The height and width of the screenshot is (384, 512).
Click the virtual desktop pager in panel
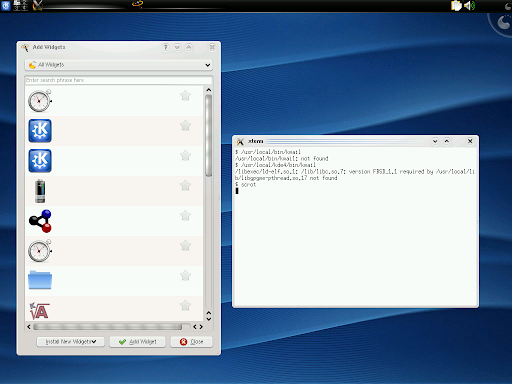[x=20, y=6]
